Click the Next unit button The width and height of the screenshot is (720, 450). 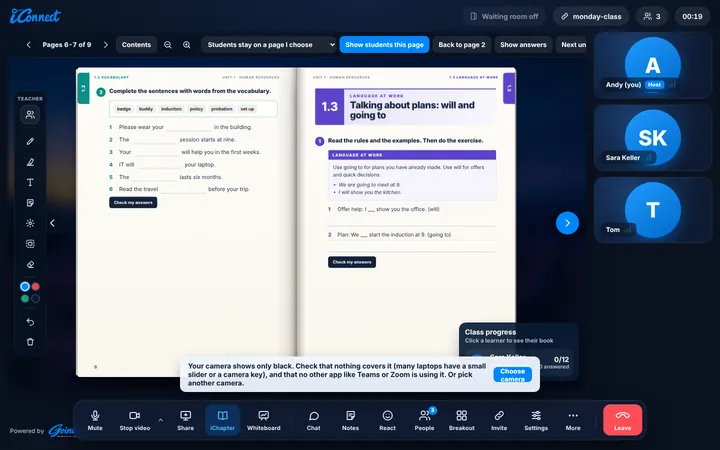[x=572, y=45]
